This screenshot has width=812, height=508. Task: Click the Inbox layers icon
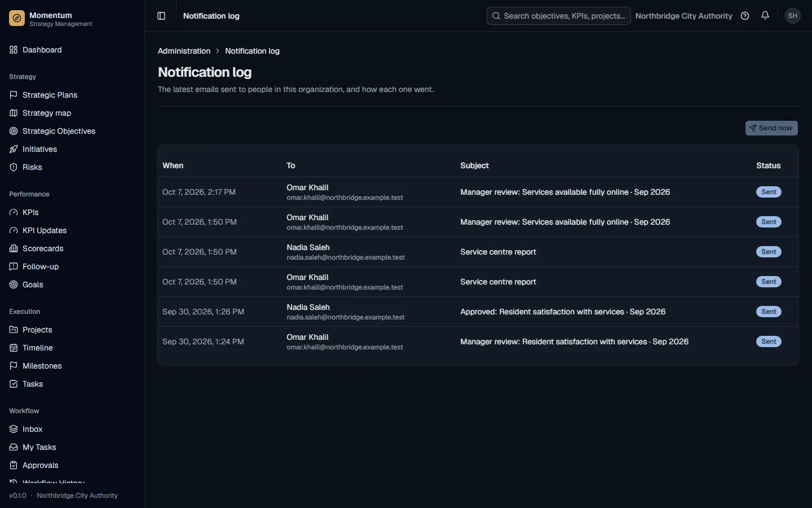(14, 429)
